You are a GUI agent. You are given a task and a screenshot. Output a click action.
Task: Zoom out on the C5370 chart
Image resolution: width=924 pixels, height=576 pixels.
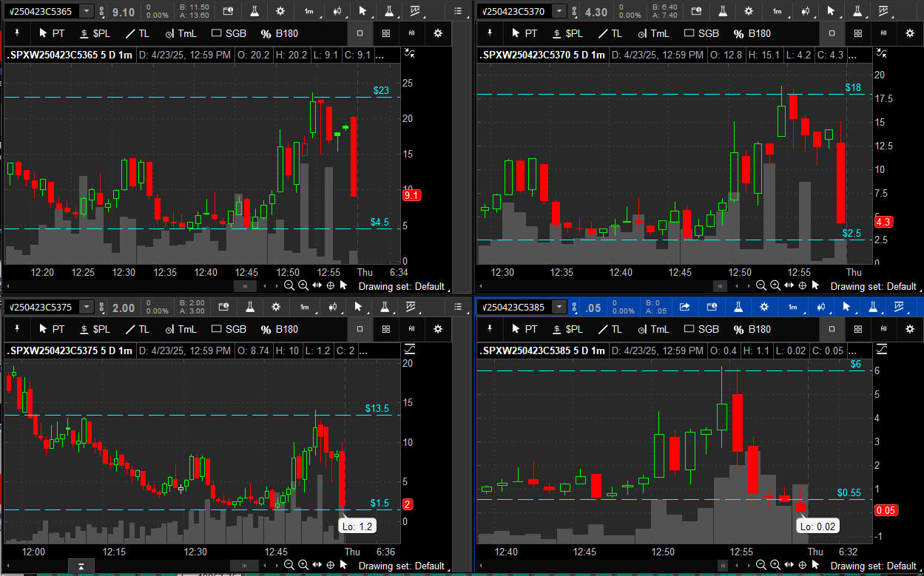(761, 285)
